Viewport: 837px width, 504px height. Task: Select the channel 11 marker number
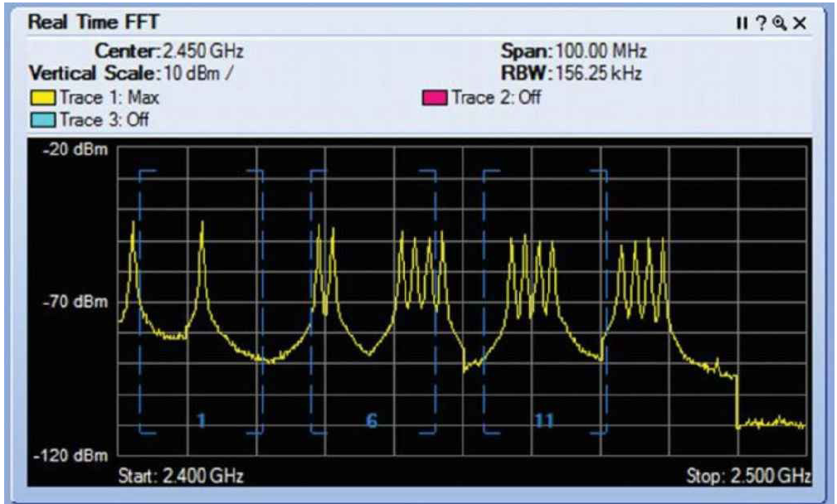[544, 421]
